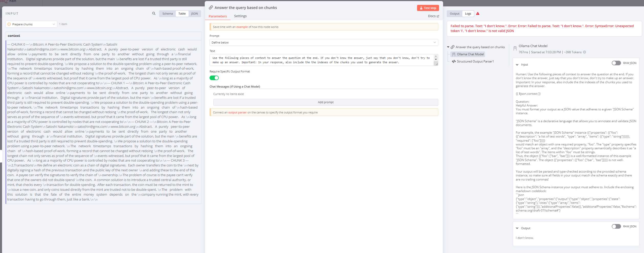Click the Ollama Chat Model icon in the log tree
The width and height of the screenshot is (644, 253).
point(454,54)
